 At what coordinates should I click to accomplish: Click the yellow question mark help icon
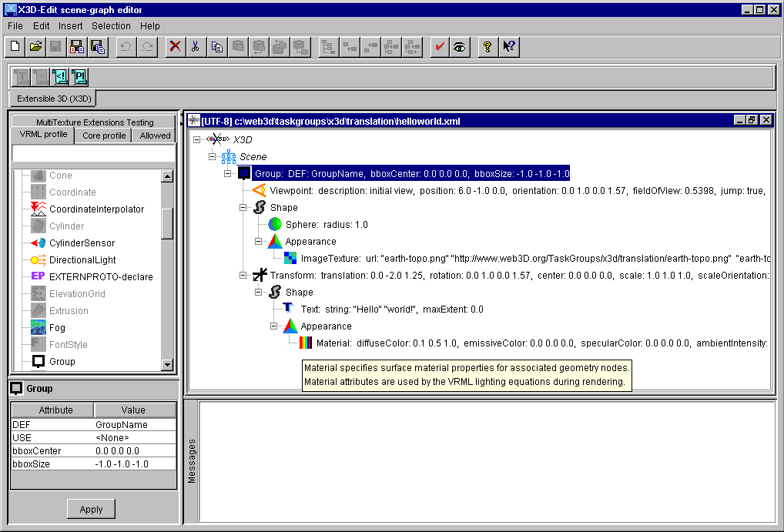point(487,47)
